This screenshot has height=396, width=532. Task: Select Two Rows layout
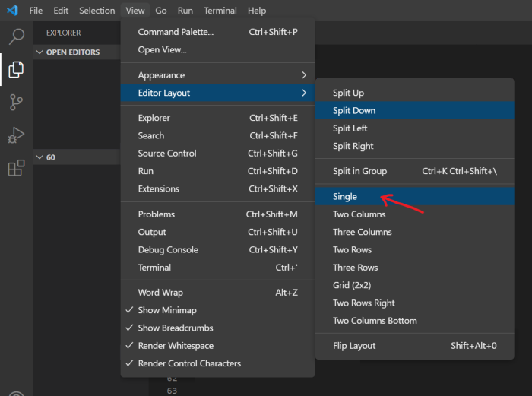tap(415, 249)
